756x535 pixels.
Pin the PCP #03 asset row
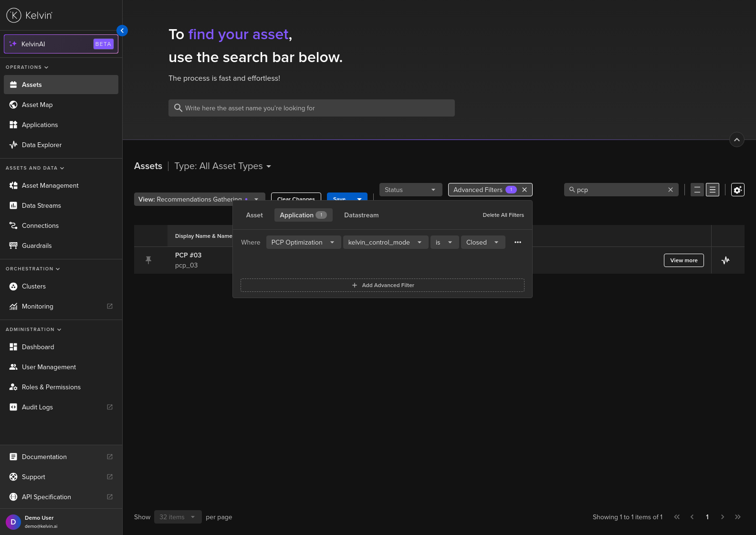[148, 260]
